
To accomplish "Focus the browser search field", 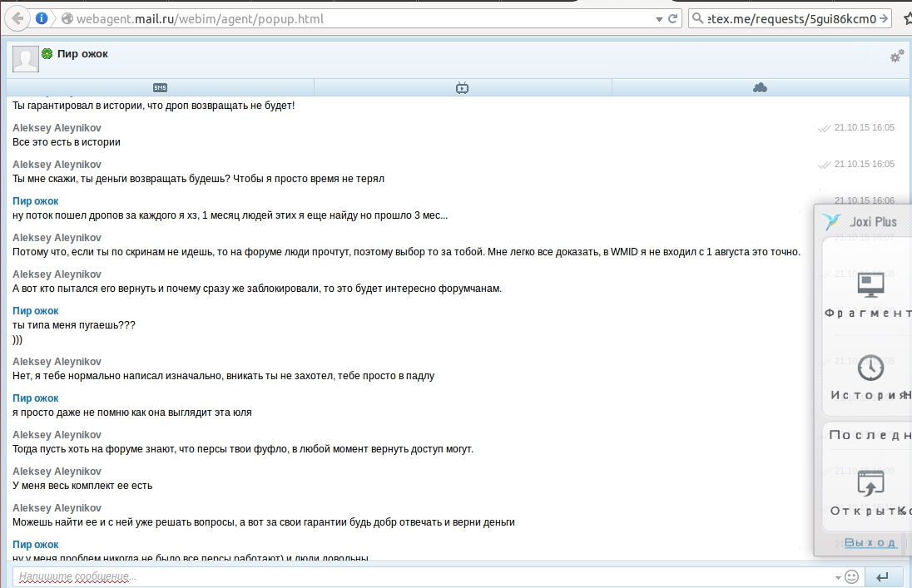I will point(791,18).
